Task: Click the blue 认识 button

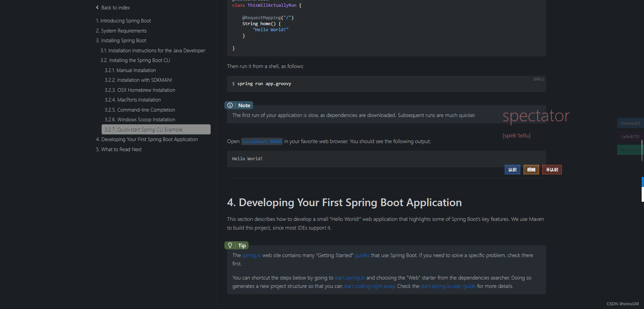Action: coord(513,170)
